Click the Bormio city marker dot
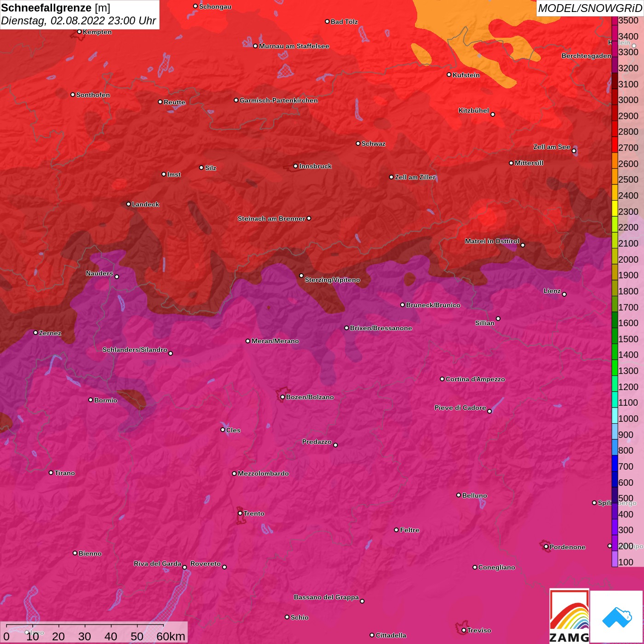 point(91,400)
